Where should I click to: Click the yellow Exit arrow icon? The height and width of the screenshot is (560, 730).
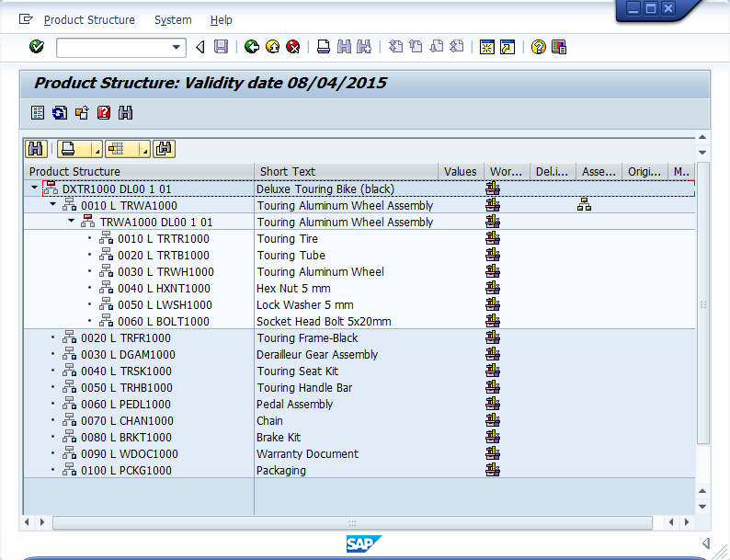pyautogui.click(x=273, y=47)
